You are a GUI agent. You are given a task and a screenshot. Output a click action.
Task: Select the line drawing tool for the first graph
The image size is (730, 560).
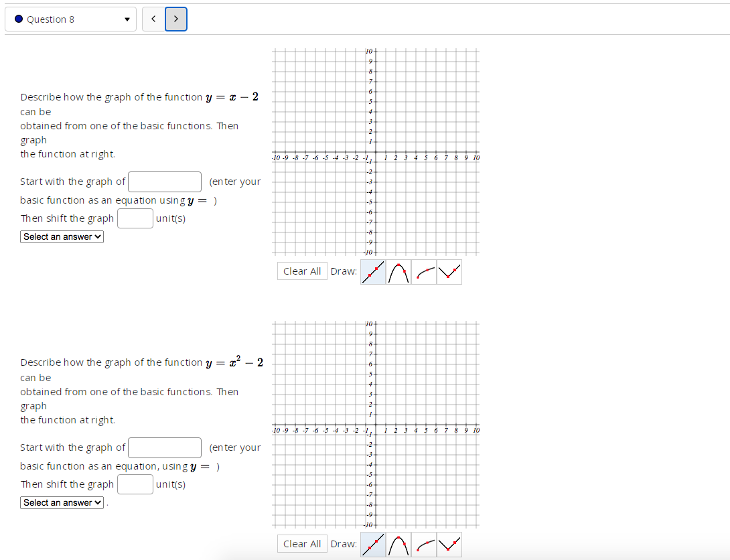pos(373,271)
